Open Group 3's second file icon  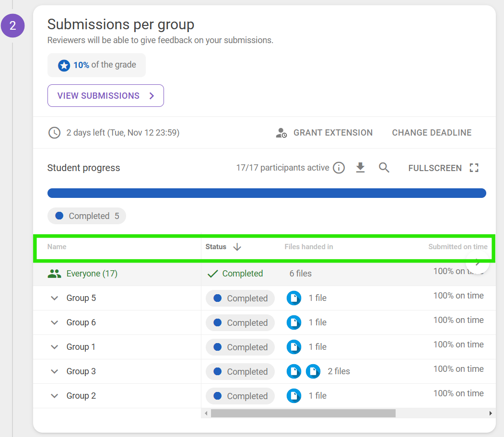click(313, 371)
